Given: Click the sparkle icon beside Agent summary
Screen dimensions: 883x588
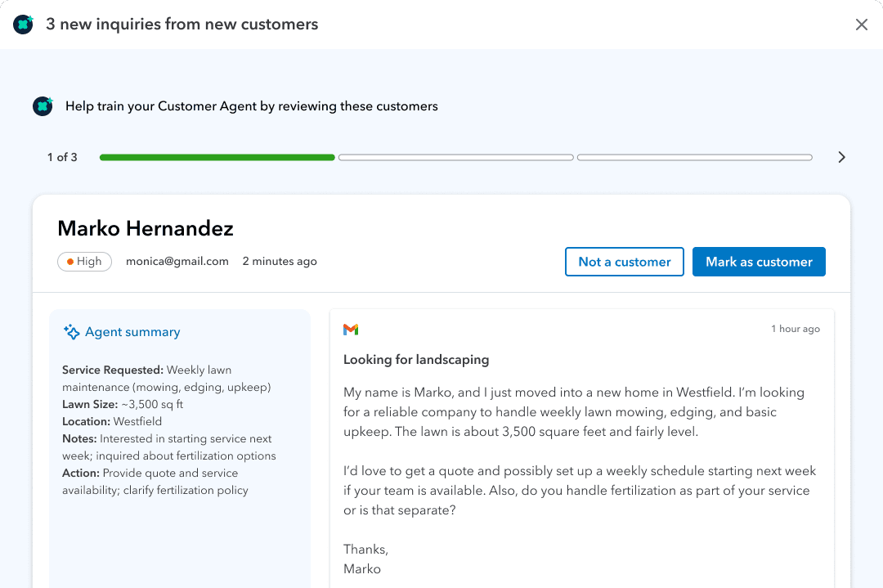Looking at the screenshot, I should pyautogui.click(x=71, y=332).
